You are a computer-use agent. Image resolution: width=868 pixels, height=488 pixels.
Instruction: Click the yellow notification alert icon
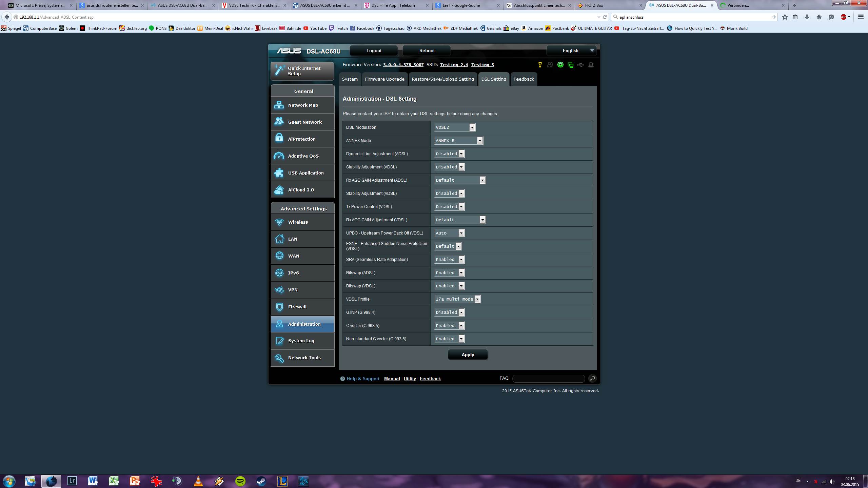(x=540, y=65)
